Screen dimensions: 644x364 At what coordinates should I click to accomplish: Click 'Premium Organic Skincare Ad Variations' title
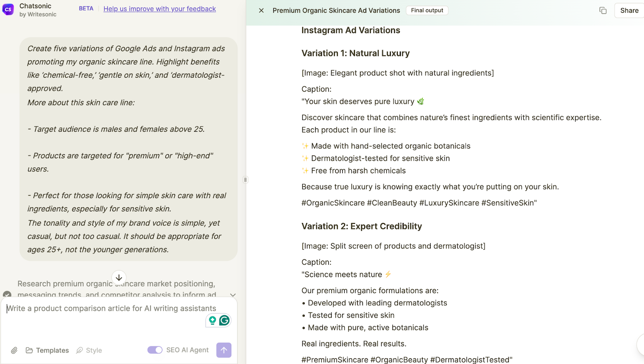tap(336, 10)
